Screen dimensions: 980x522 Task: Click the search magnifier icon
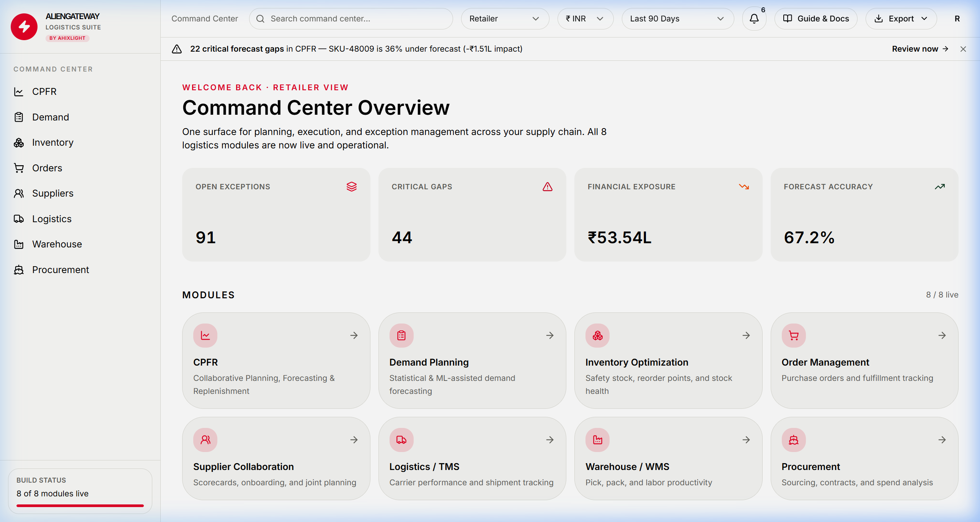pos(260,19)
